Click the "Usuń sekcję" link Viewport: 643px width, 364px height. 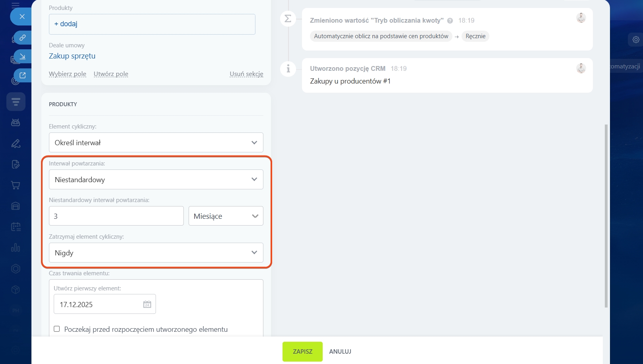(246, 74)
